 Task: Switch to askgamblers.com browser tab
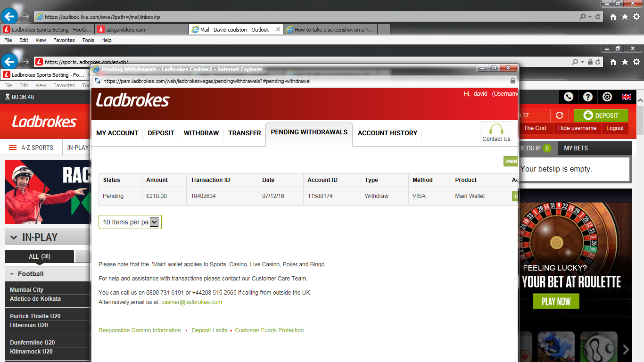[141, 29]
